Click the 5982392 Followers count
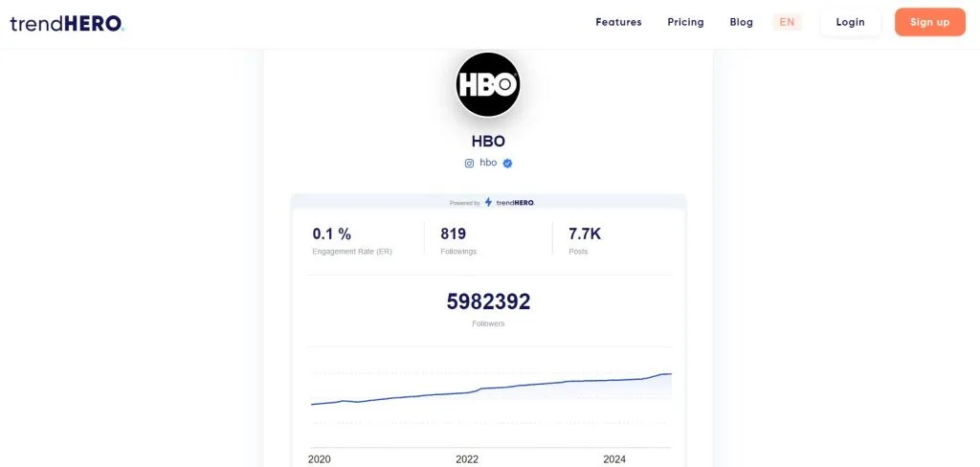Viewport: 980px width, 467px height. (488, 302)
